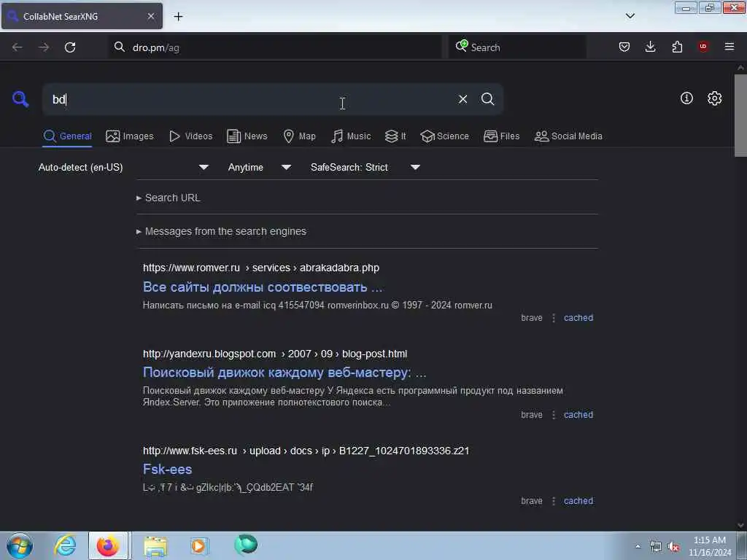Click the Firefox address bar dro.pm/ag
This screenshot has width=747, height=560.
pos(275,47)
